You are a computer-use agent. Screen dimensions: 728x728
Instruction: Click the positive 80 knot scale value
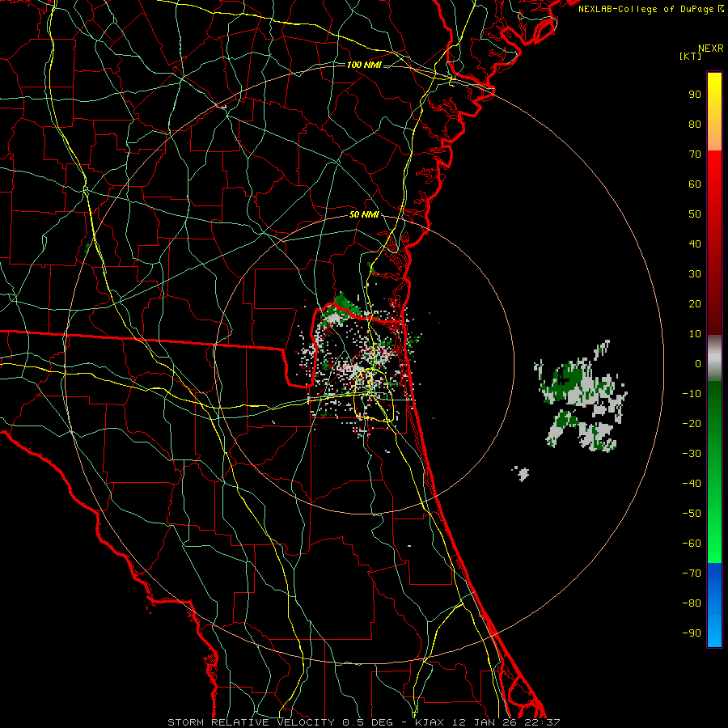pos(695,124)
